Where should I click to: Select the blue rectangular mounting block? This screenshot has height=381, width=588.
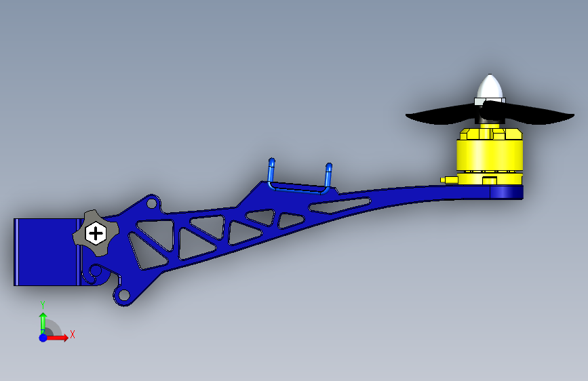point(47,252)
